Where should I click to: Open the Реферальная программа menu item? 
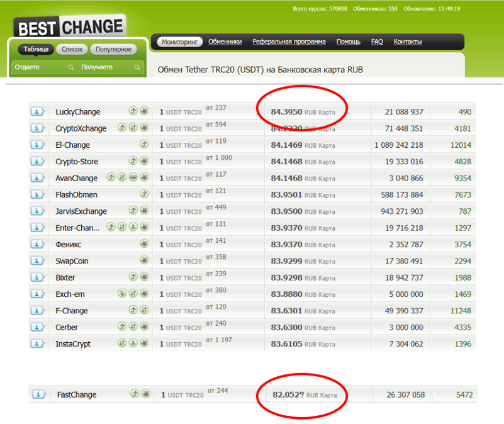point(289,42)
